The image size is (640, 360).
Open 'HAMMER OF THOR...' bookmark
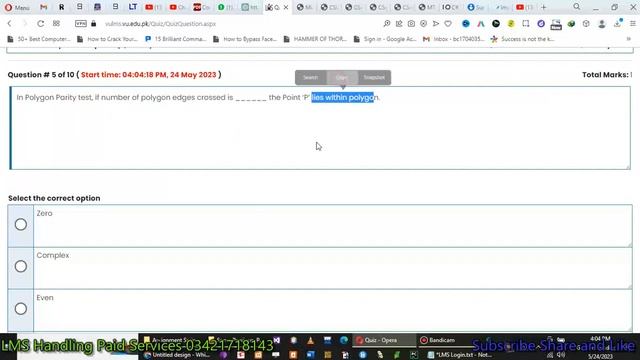[315, 39]
